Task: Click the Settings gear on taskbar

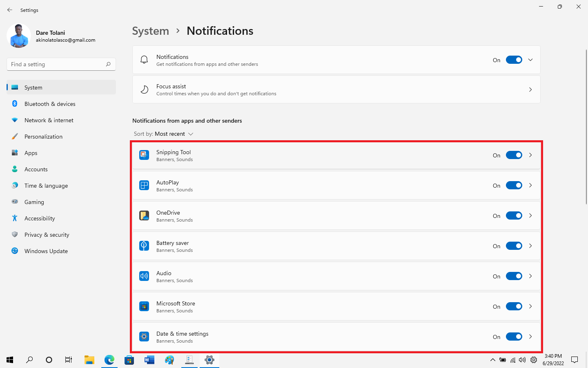Action: (209, 360)
